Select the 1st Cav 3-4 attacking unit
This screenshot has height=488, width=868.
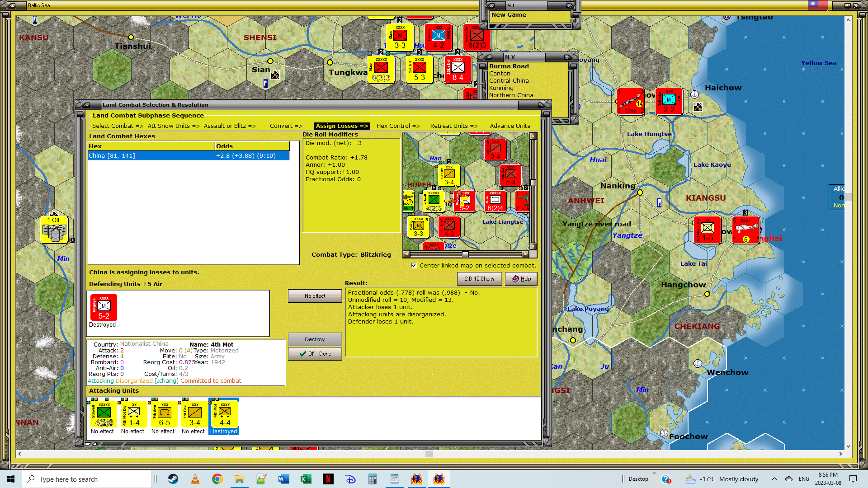[194, 414]
